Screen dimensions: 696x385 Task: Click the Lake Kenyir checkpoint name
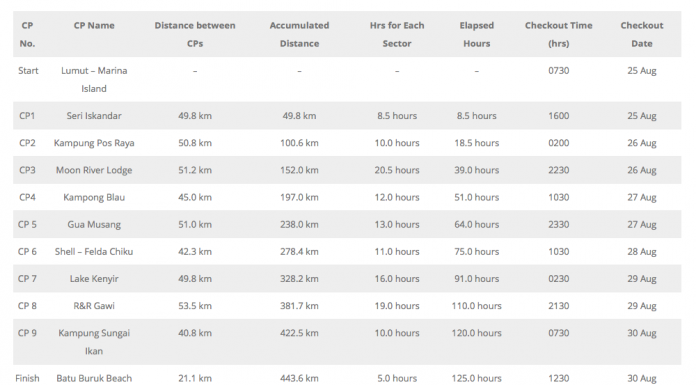point(94,278)
